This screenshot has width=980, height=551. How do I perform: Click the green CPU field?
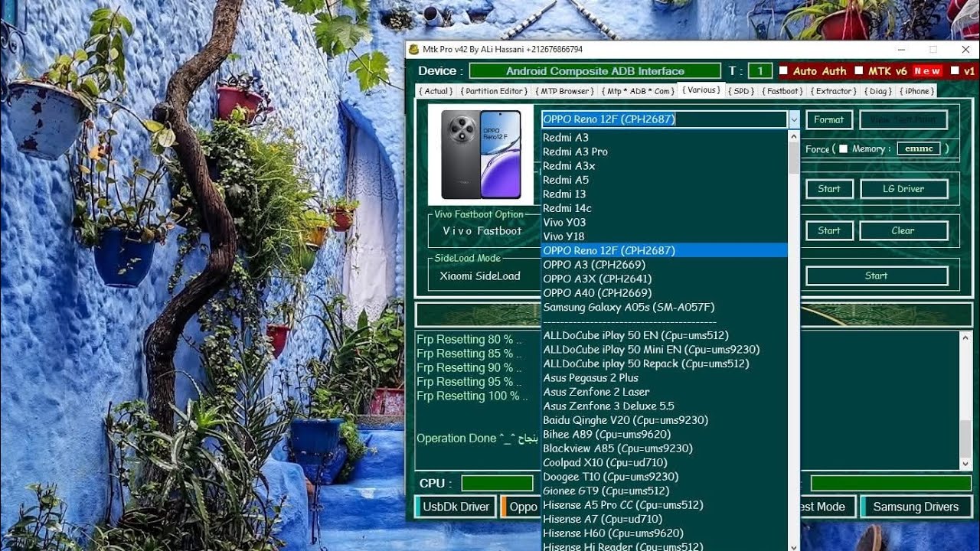(497, 483)
